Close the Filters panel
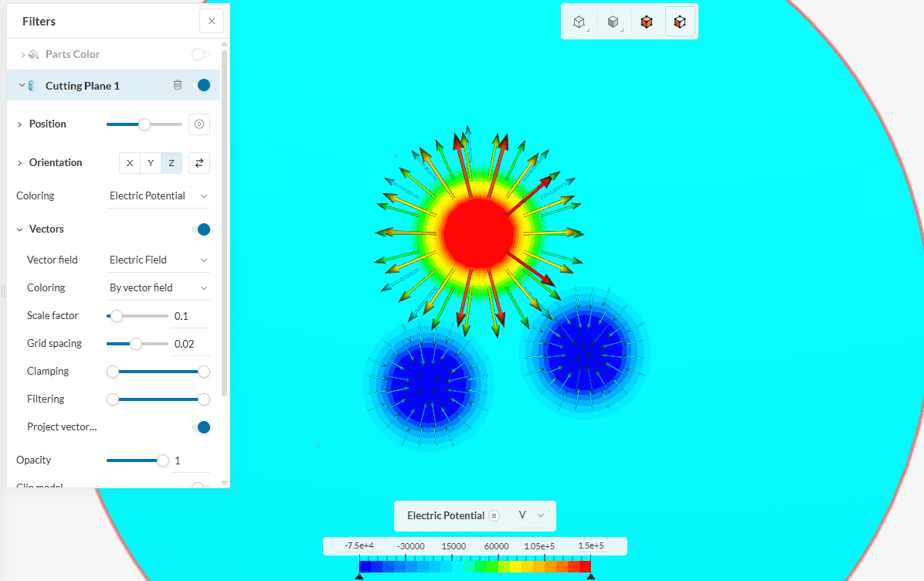This screenshot has width=924, height=581. [212, 22]
